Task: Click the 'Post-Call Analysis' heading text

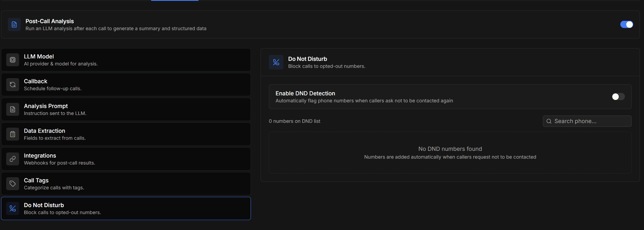Action: [50, 21]
